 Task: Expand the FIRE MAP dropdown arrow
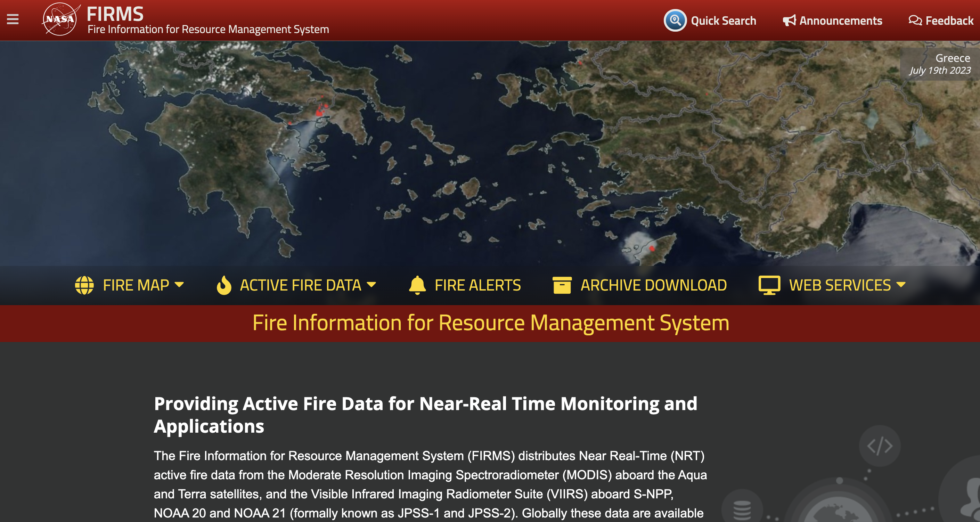coord(179,285)
